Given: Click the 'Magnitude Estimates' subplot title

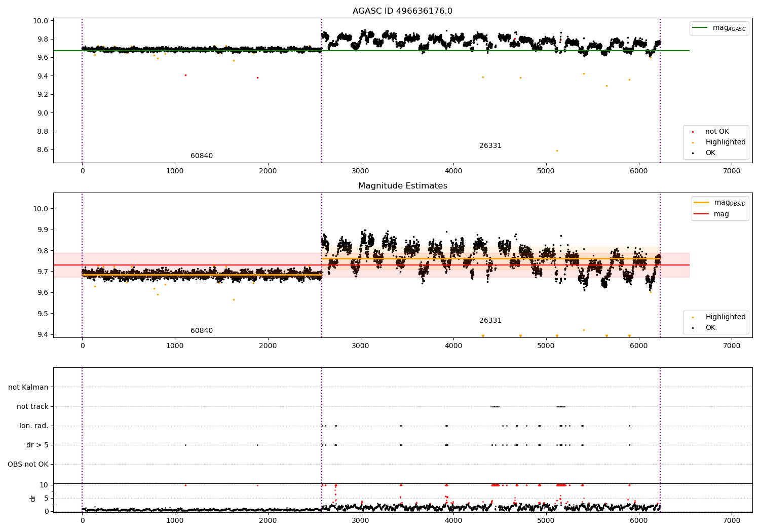Looking at the screenshot, I should coord(402,186).
